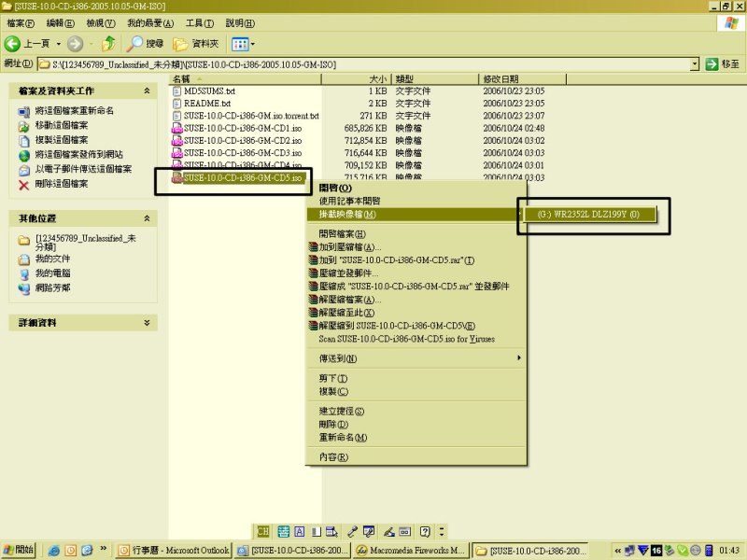Viewport: 747px width, 560px height.
Task: Click the 開始 Start button
Action: pyautogui.click(x=19, y=550)
